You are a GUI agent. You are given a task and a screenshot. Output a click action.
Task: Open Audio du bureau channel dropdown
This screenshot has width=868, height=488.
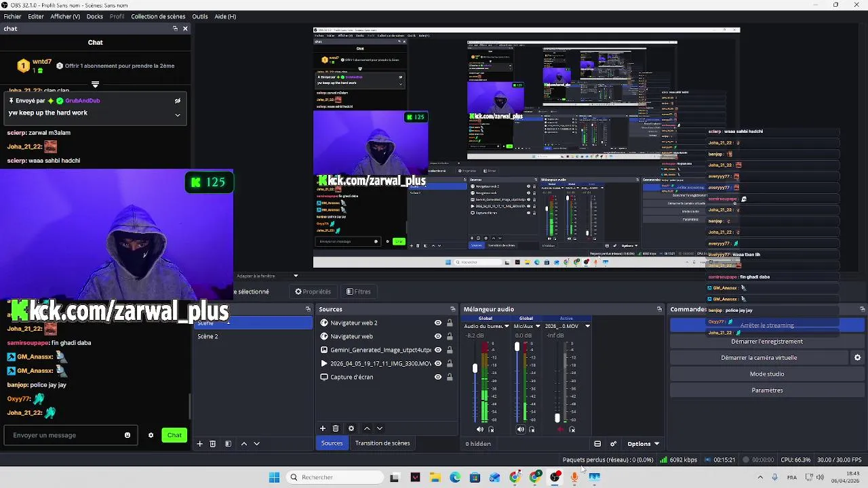(506, 326)
